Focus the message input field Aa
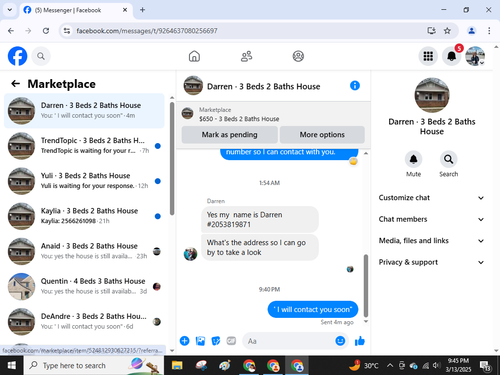 (x=289, y=341)
